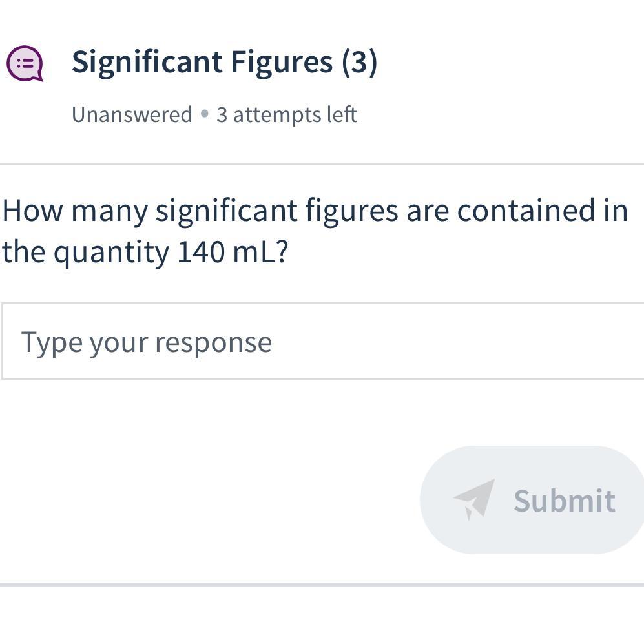Viewport: 644px width, 644px height.
Task: Focus the "Type your response" input field
Action: (323, 341)
